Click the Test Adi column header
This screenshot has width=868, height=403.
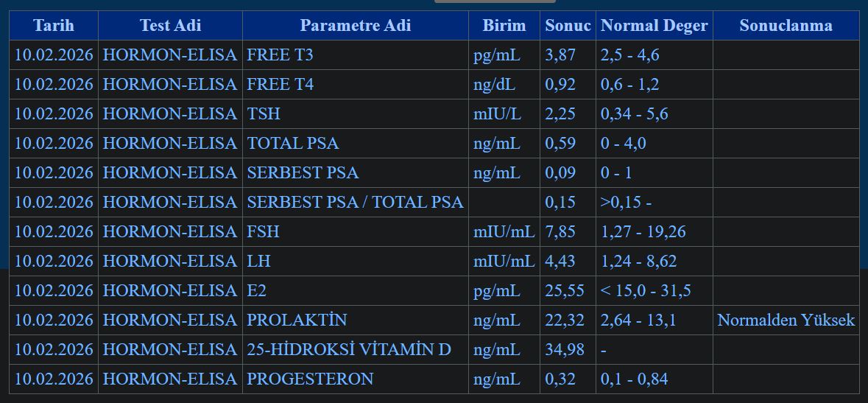coord(170,25)
